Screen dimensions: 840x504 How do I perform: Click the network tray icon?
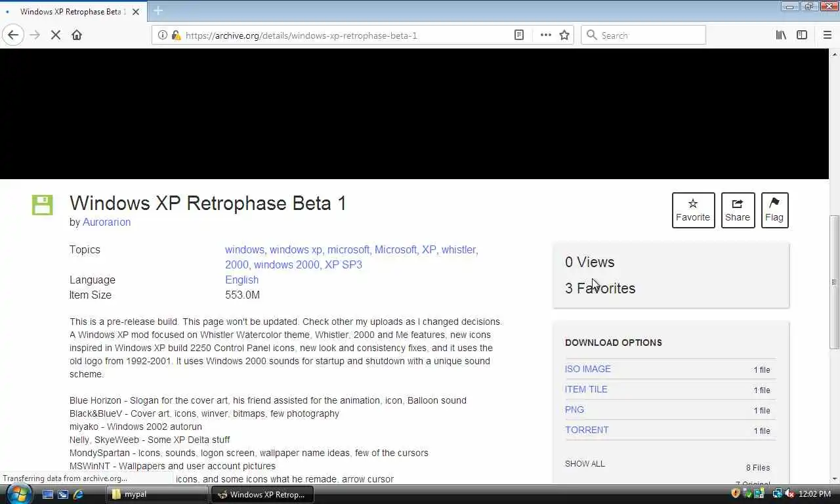(778, 493)
